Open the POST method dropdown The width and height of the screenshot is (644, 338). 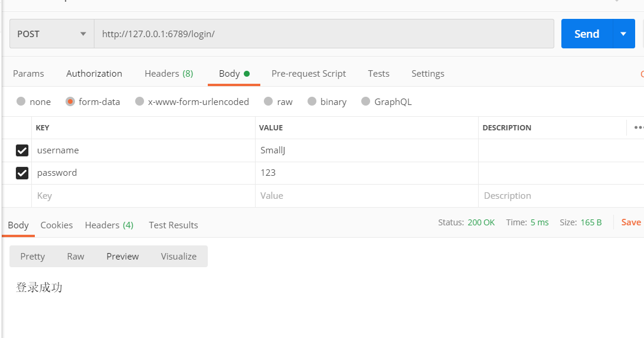point(52,34)
